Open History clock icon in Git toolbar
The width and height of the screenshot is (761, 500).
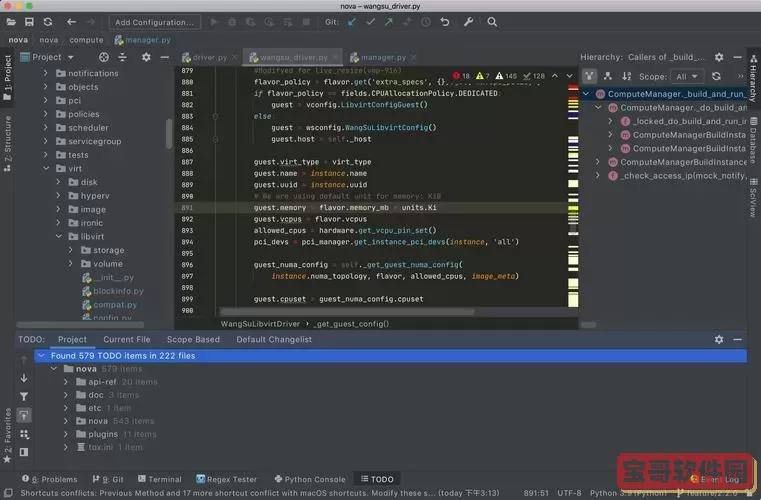point(426,22)
